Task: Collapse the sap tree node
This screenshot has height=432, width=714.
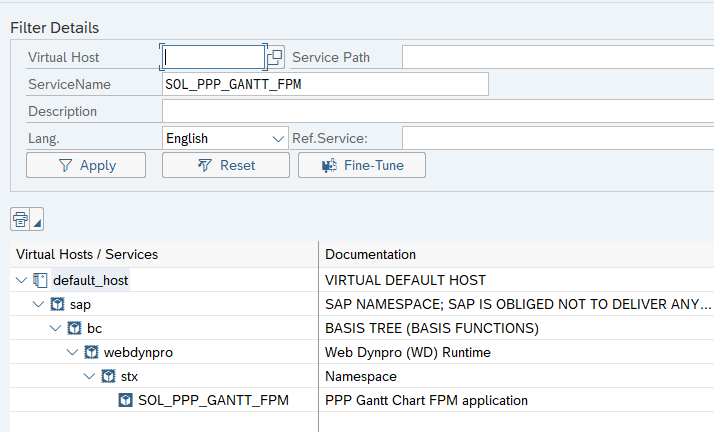Action: pos(38,304)
